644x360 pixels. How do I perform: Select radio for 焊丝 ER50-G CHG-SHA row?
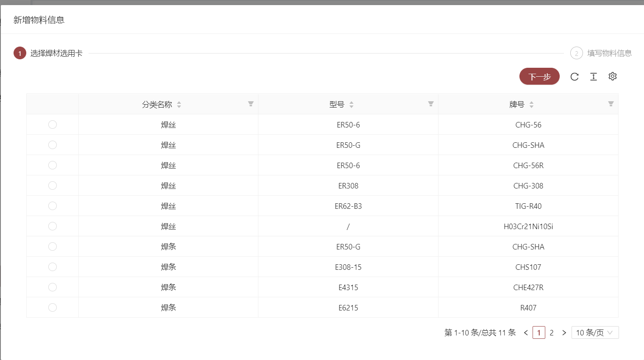pyautogui.click(x=53, y=145)
